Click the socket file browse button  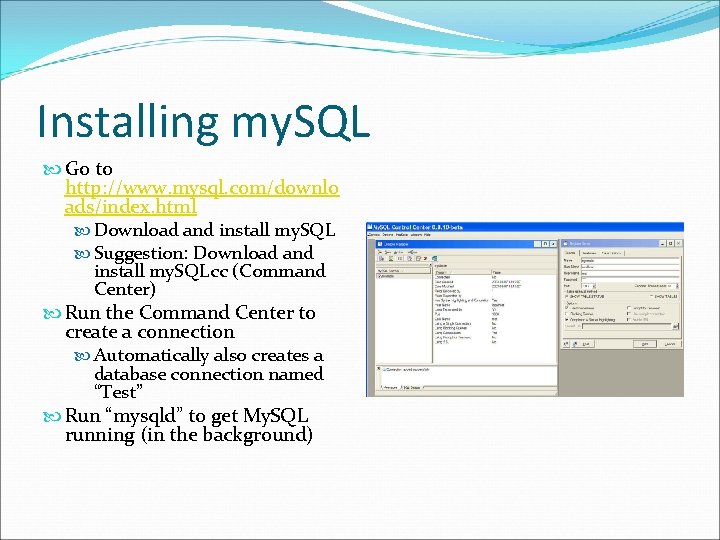(675, 326)
